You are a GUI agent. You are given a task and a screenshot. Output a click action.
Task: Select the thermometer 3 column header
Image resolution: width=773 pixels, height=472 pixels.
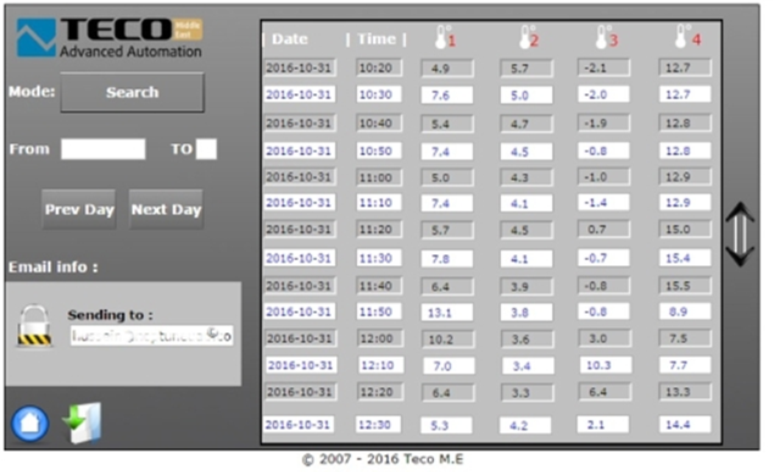pos(606,38)
